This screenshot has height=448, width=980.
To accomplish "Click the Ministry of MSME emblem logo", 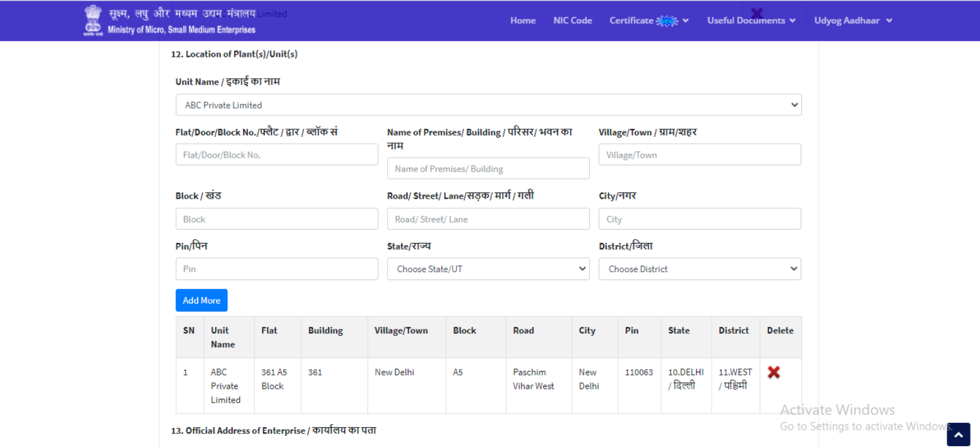I will pos(93,20).
